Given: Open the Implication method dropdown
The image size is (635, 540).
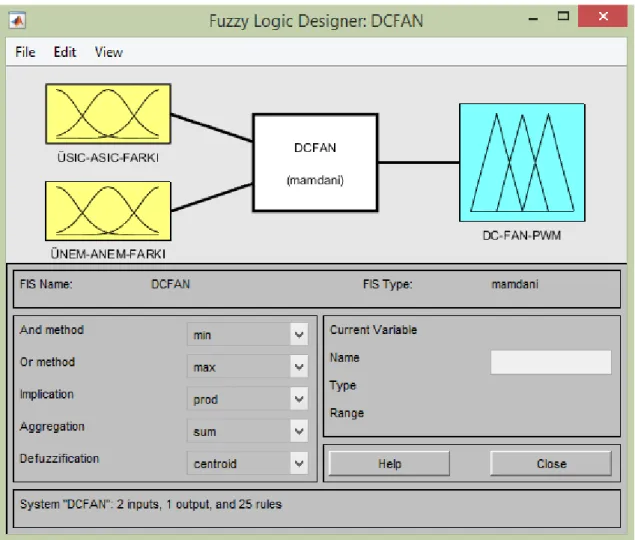Looking at the screenshot, I should [x=247, y=399].
